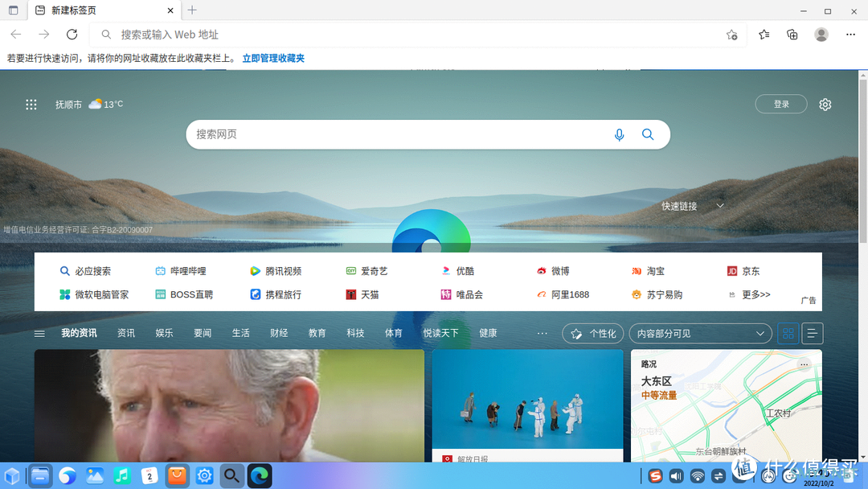This screenshot has height=489, width=868.
Task: Click the 抚顺市 location text
Action: pyautogui.click(x=68, y=104)
